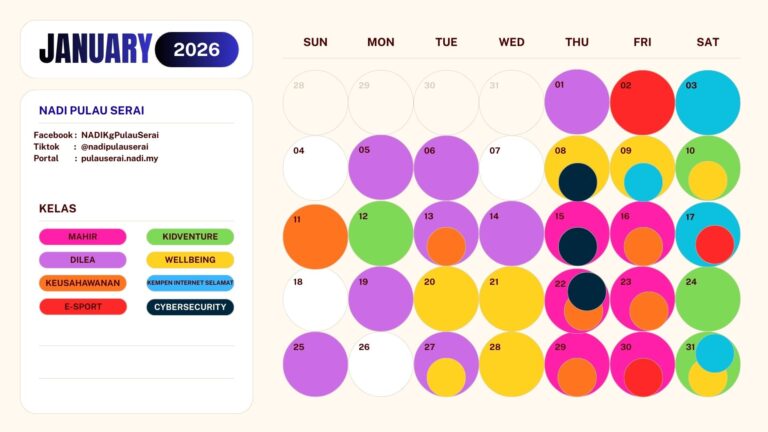Click the @nadipulauserai Tiktok handle
This screenshot has width=768, height=432.
[117, 147]
